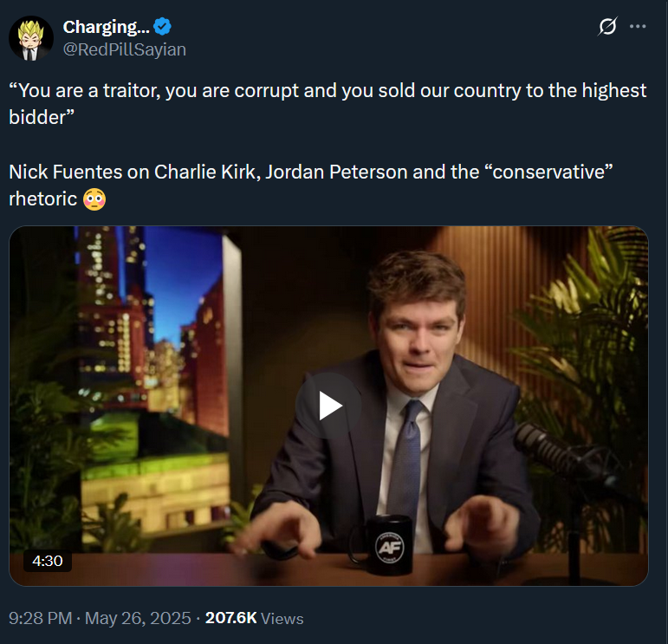668x644 pixels.
Task: Click the 4:30 video duration badge
Action: [x=47, y=561]
